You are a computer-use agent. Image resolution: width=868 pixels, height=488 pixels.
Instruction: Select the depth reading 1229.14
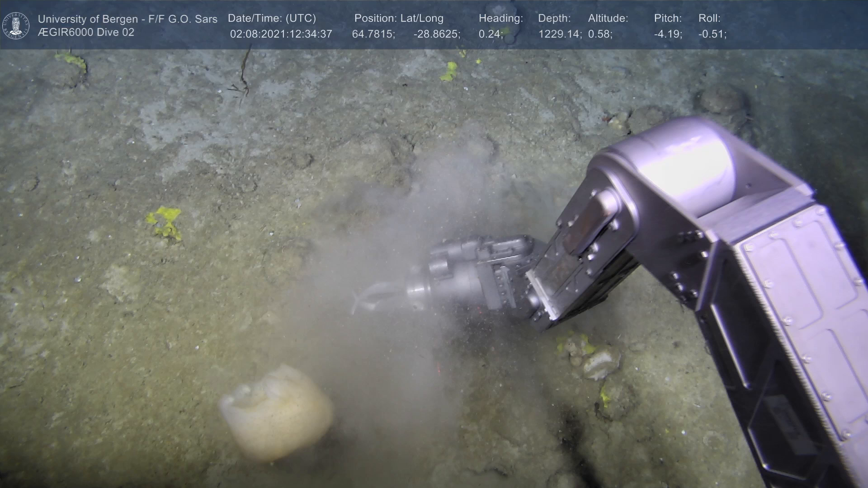pyautogui.click(x=560, y=34)
